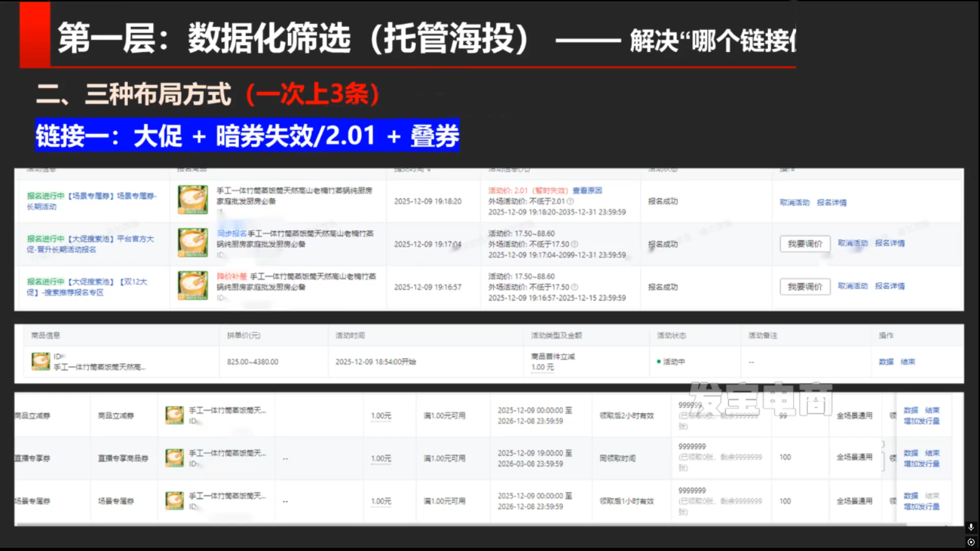Open 报名详情 for the 场景专属券 长期活动 row
980x551 pixels.
point(831,203)
